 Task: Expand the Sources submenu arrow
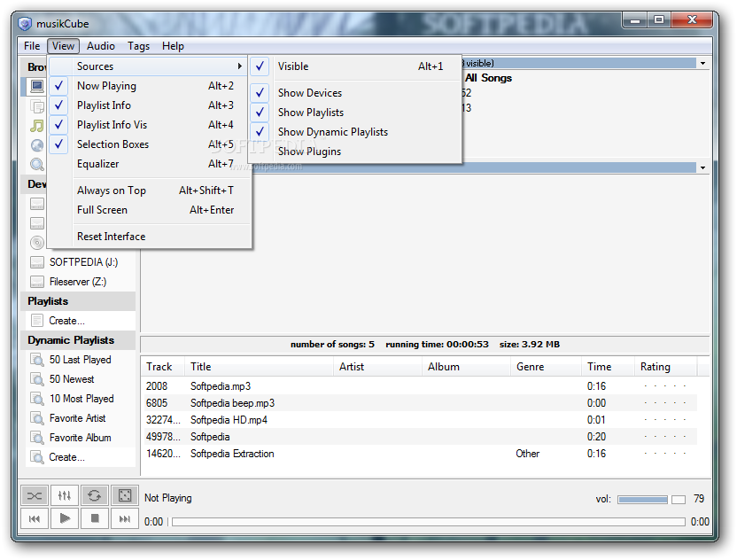tap(240, 66)
